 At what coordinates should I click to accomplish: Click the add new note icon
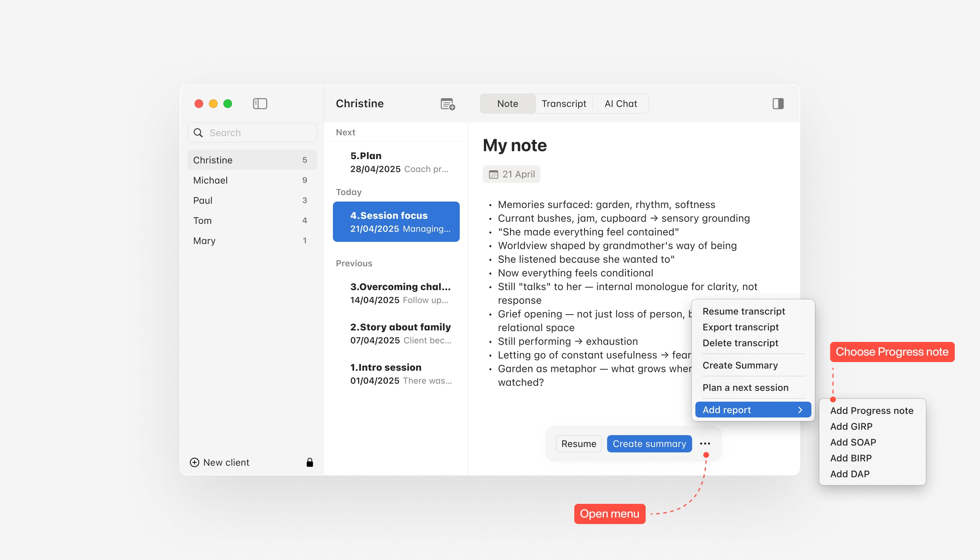pyautogui.click(x=447, y=104)
